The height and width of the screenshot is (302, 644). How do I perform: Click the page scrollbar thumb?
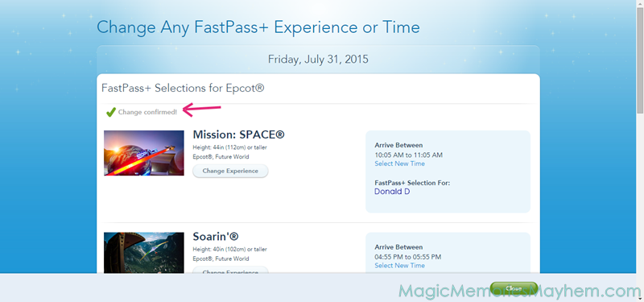coord(640,59)
